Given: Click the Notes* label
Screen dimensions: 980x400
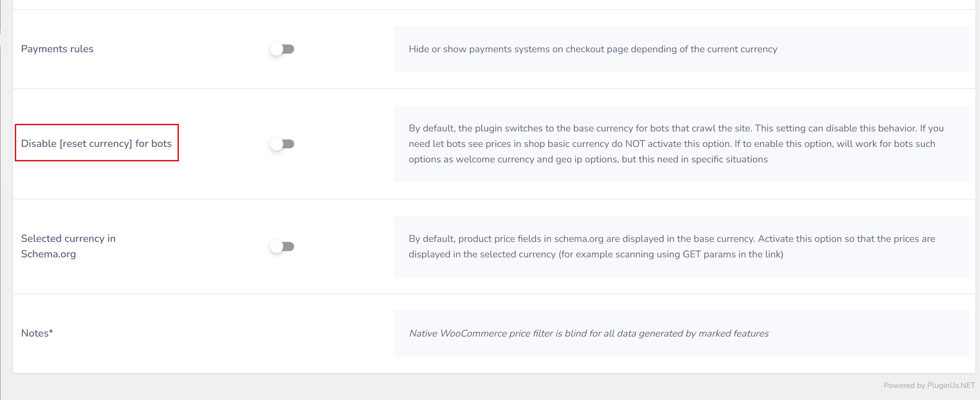Looking at the screenshot, I should pos(37,333).
